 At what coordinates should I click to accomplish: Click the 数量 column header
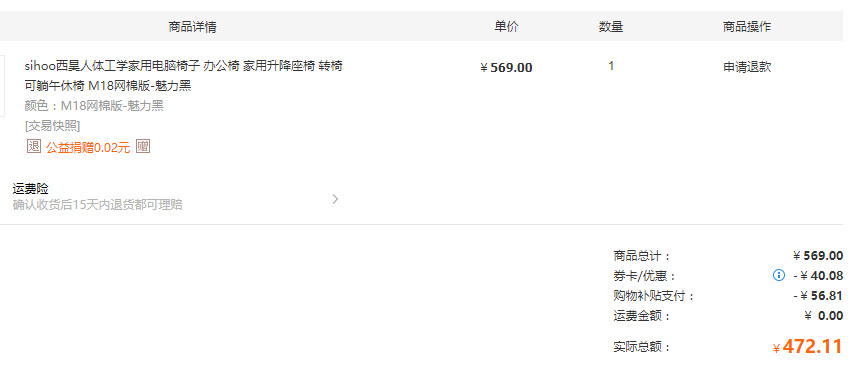(611, 26)
